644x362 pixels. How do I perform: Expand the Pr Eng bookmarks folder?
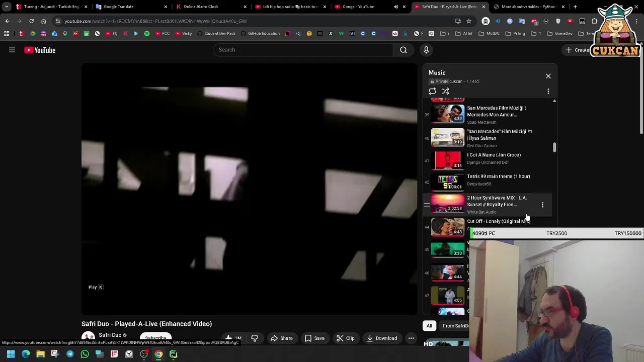coord(515,34)
